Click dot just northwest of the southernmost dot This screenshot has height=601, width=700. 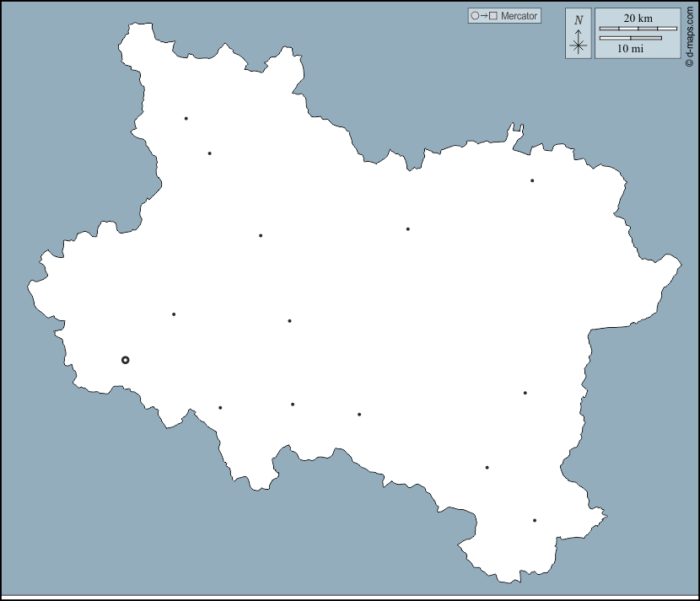coord(487,468)
